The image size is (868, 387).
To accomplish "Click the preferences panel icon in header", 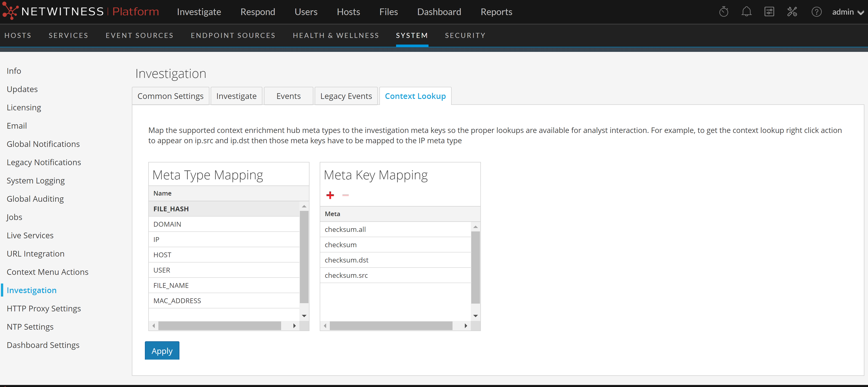I will (x=769, y=12).
